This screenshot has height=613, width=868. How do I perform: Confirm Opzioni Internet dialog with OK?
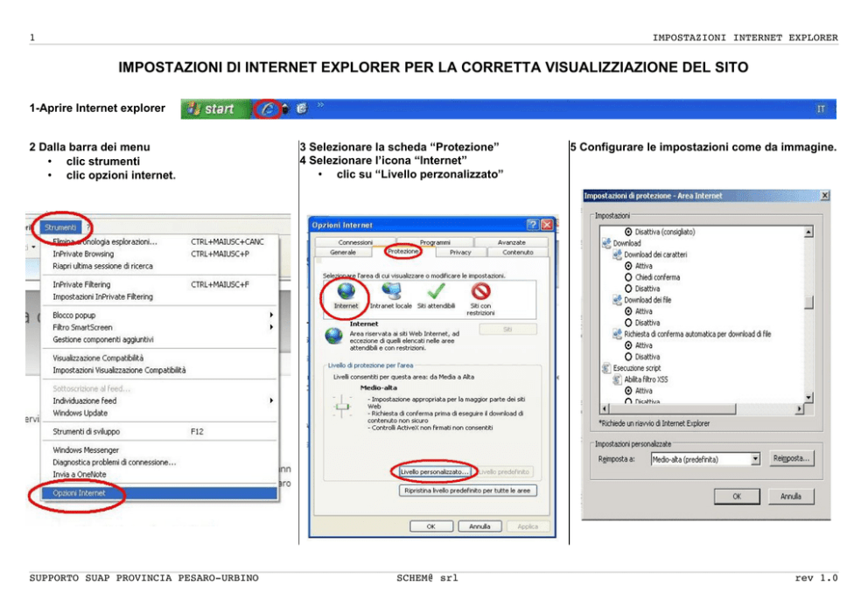pyautogui.click(x=431, y=526)
